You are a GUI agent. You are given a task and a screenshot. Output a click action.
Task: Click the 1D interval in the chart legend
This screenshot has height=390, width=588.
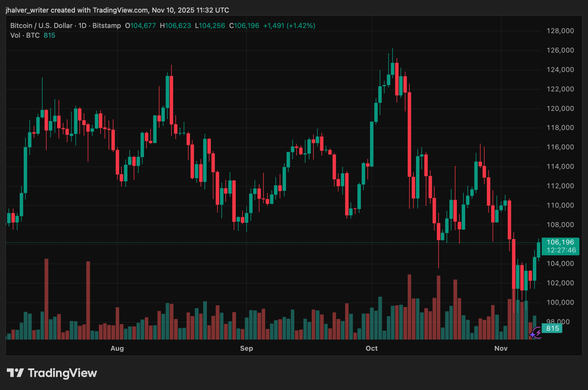82,26
